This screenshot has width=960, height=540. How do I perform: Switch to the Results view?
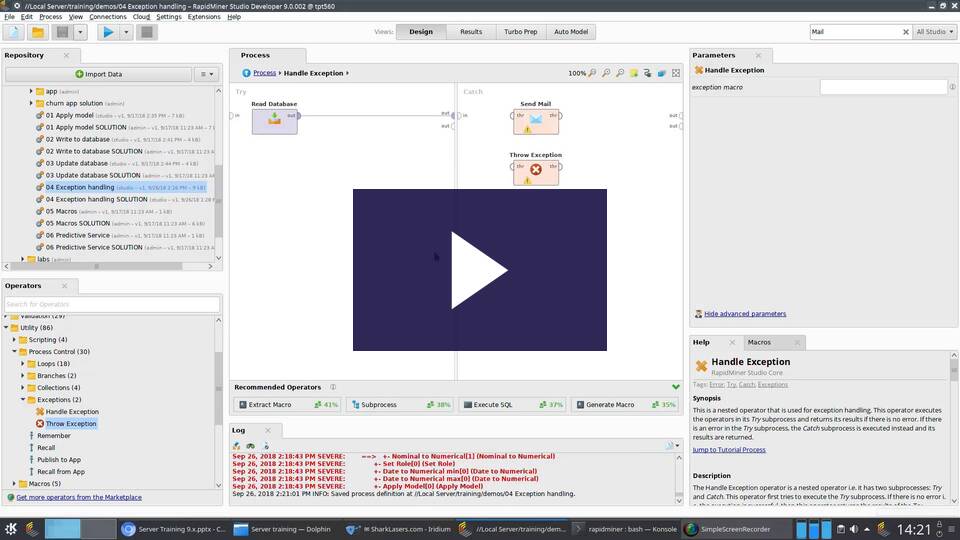(x=471, y=32)
